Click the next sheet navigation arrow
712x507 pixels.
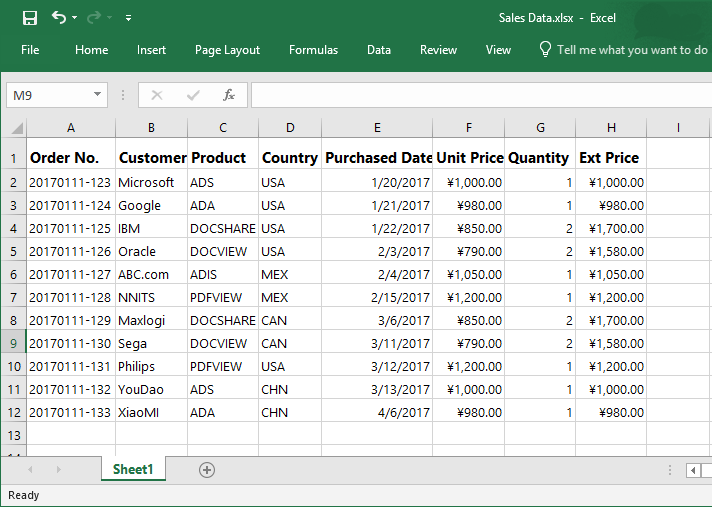click(59, 470)
